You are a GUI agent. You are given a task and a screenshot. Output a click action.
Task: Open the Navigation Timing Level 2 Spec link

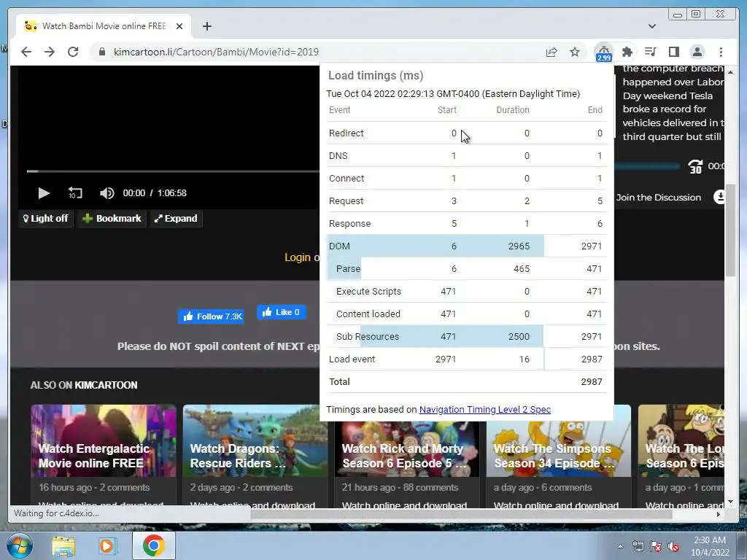point(485,410)
